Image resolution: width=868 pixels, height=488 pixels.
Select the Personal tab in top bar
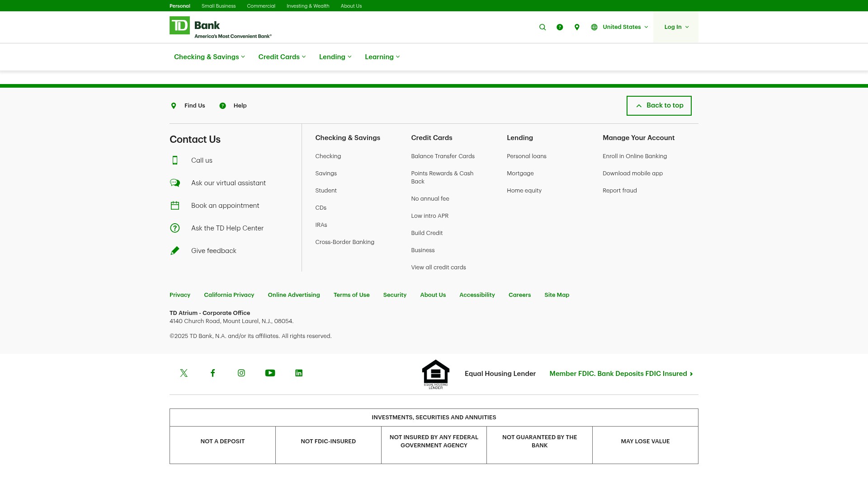[180, 6]
